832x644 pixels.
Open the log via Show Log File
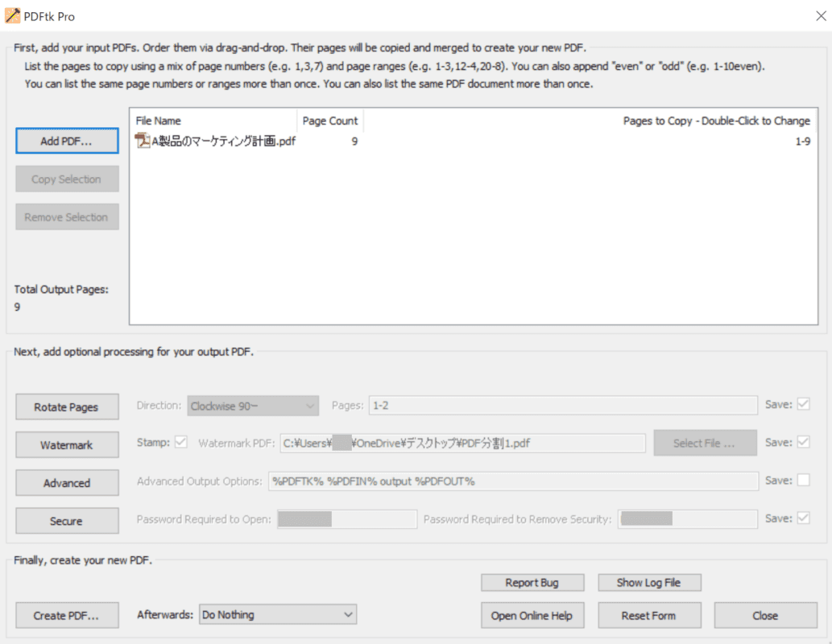click(x=649, y=583)
